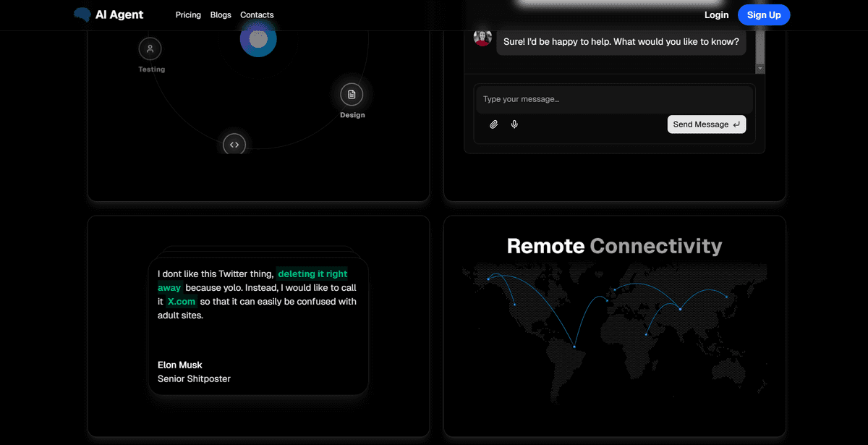Viewport: 868px width, 445px height.
Task: Open the Contacts menu item
Action: pyautogui.click(x=257, y=14)
